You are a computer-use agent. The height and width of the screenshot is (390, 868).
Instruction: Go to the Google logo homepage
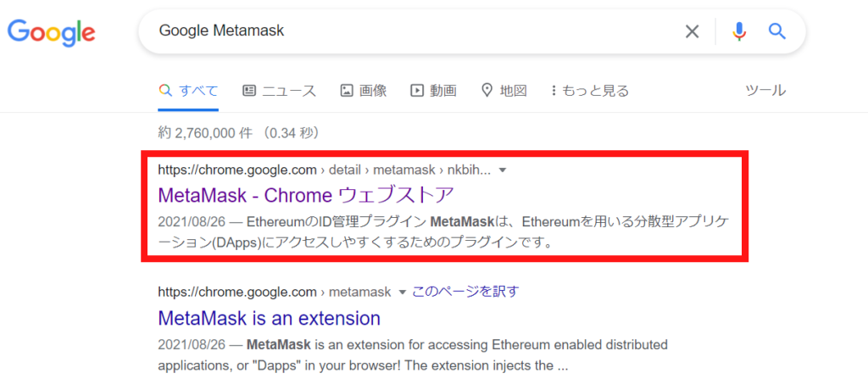point(51,32)
